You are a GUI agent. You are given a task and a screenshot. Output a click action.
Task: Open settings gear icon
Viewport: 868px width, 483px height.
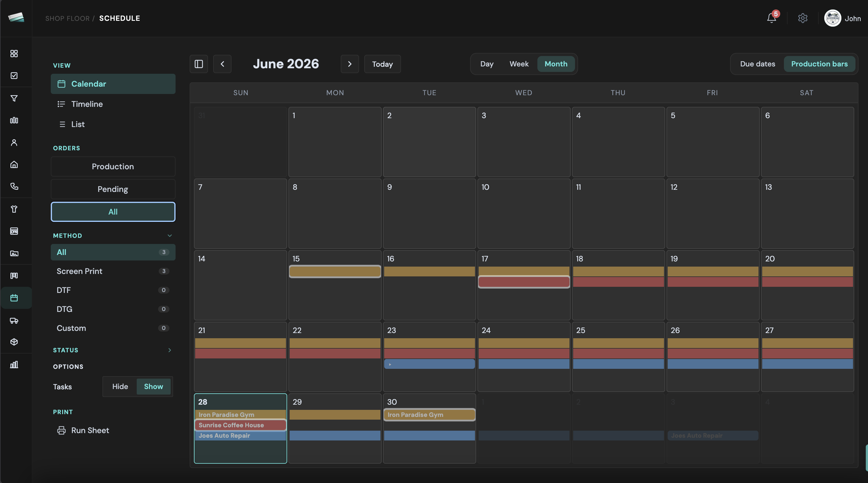tap(803, 18)
